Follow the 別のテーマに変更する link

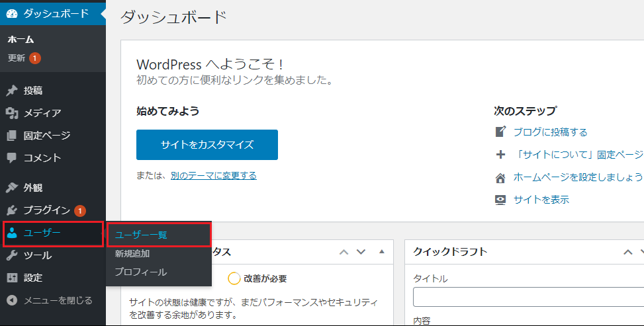214,176
